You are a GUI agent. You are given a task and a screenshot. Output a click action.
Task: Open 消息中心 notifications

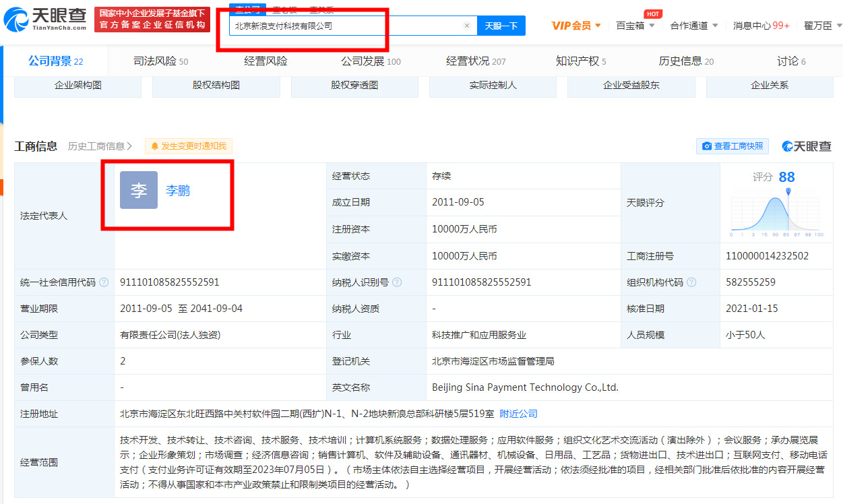(761, 26)
